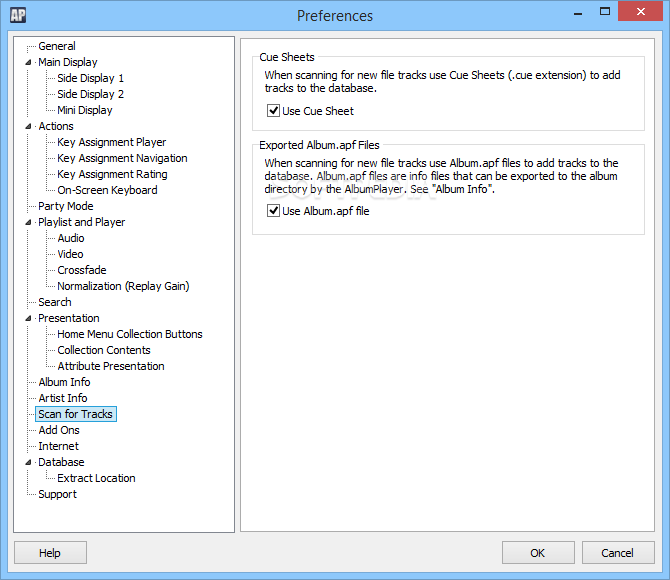This screenshot has height=580, width=670.
Task: Select Search preferences
Action: [x=55, y=302]
